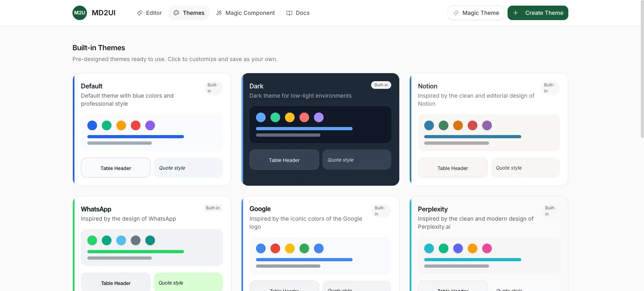This screenshot has width=644, height=291.
Task: Click the yellow swatch in Google theme
Action: [290, 248]
